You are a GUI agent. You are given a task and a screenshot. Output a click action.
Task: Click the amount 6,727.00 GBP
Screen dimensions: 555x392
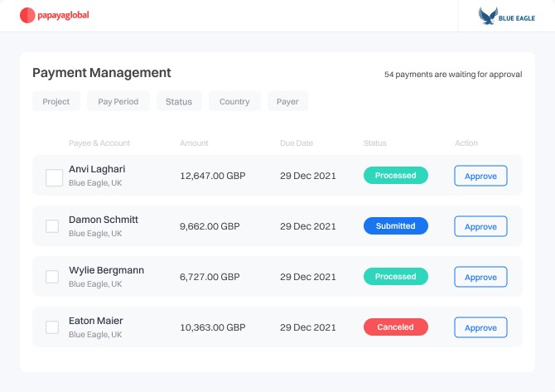coord(210,277)
